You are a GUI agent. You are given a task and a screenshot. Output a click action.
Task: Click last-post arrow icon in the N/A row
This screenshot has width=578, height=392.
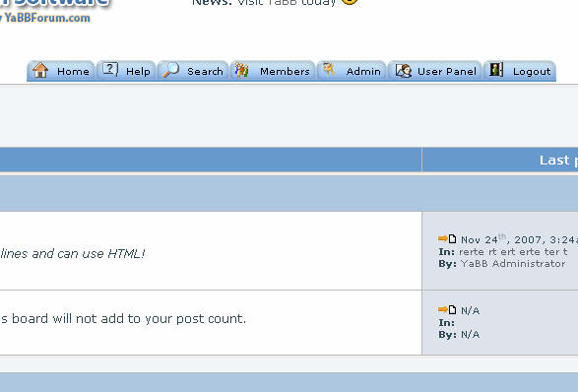click(x=447, y=309)
